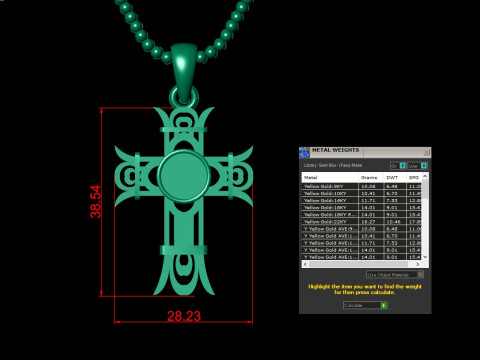Click the scroll-up arrow of metal list
480x360 pixels.
pyautogui.click(x=425, y=176)
